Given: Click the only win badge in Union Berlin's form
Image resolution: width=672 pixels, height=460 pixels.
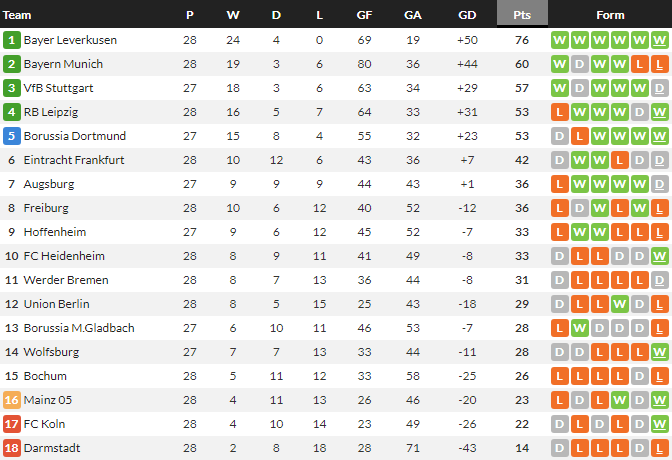Looking at the screenshot, I should 619,304.
